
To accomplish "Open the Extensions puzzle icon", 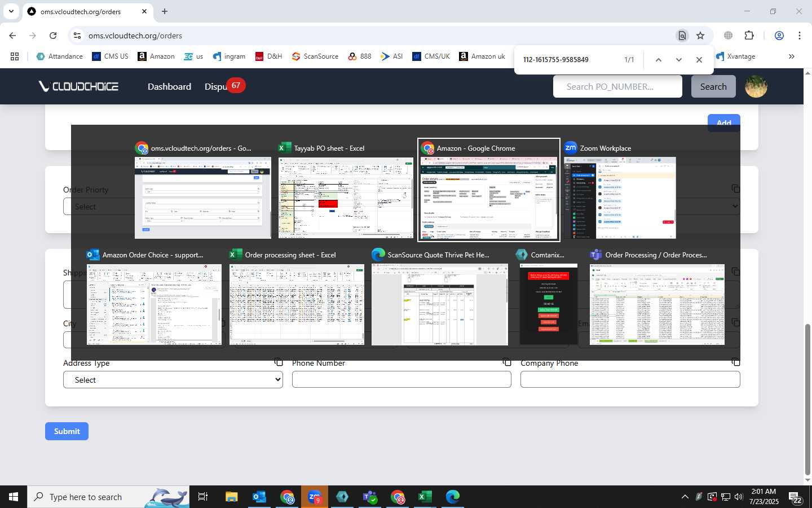I will pyautogui.click(x=749, y=36).
